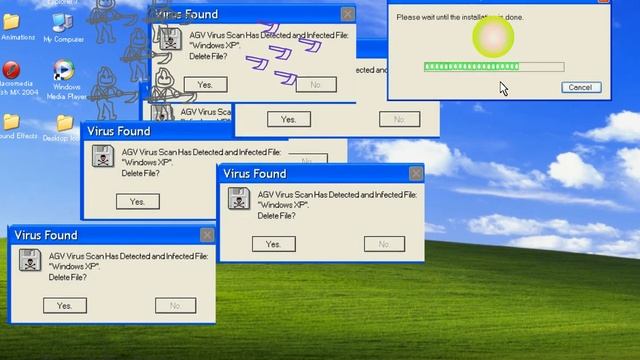Image resolution: width=640 pixels, height=360 pixels.
Task: Click the title bar of middle-left Virus Found dialog
Action: coord(157,131)
